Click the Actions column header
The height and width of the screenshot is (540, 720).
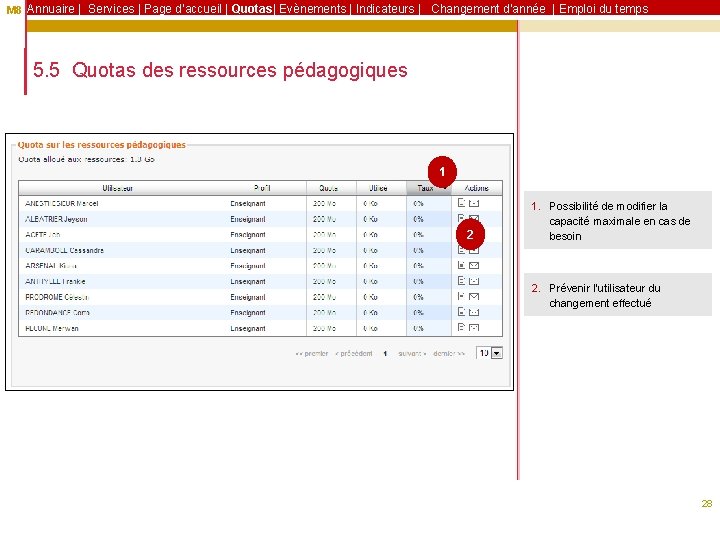tap(477, 188)
